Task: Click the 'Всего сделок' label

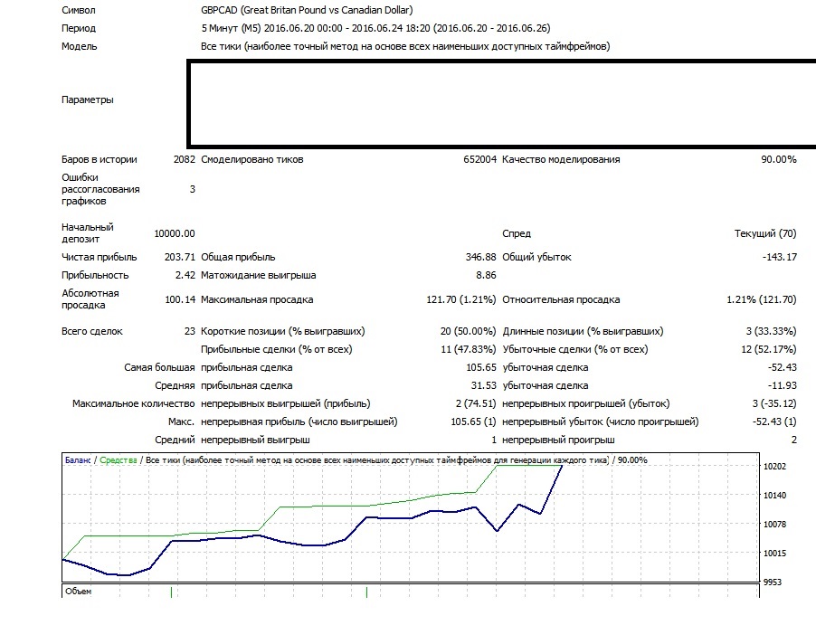Action: [x=92, y=331]
